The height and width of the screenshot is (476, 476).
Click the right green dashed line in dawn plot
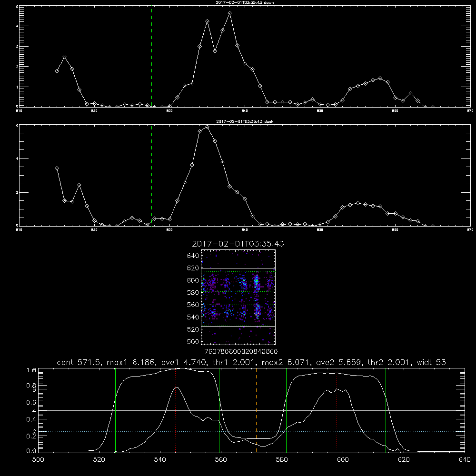click(x=263, y=56)
